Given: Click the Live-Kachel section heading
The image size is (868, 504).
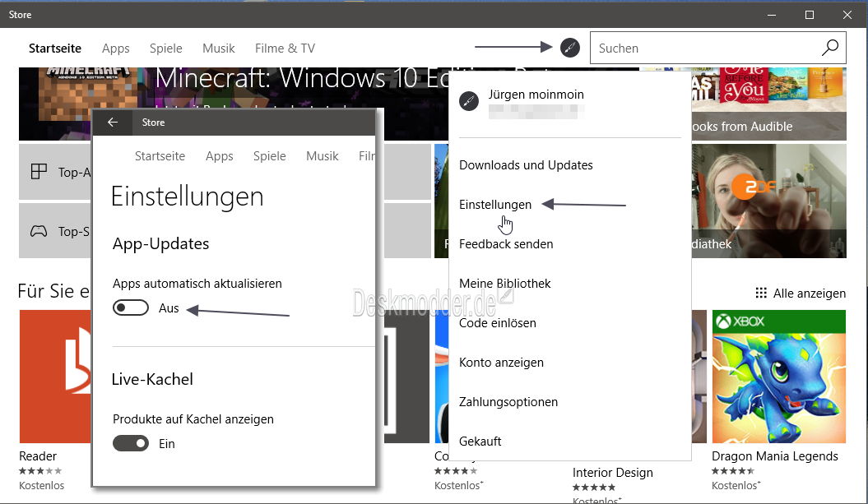Looking at the screenshot, I should point(152,379).
